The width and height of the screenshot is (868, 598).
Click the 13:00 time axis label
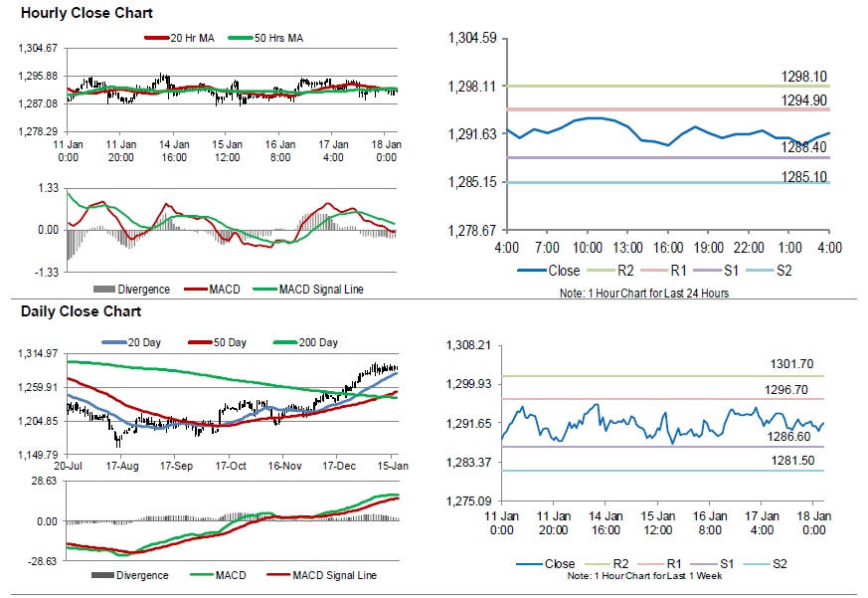tap(627, 248)
